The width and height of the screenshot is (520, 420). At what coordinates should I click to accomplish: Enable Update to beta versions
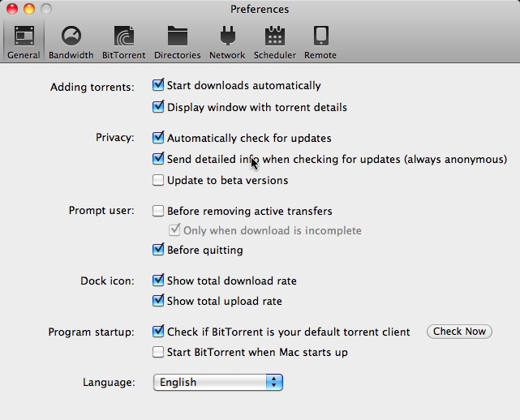tap(158, 180)
